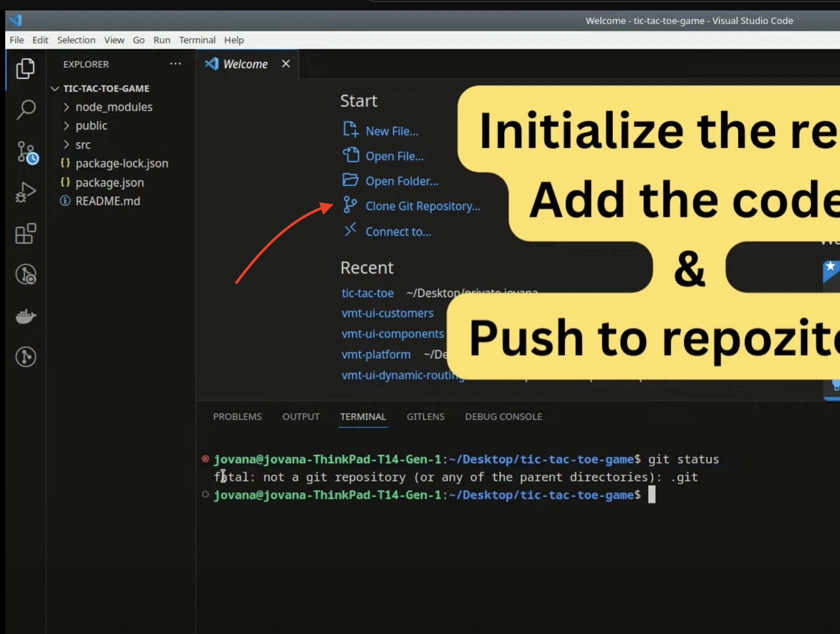The image size is (840, 634).
Task: Click the Clone Git Repository link
Action: click(422, 206)
